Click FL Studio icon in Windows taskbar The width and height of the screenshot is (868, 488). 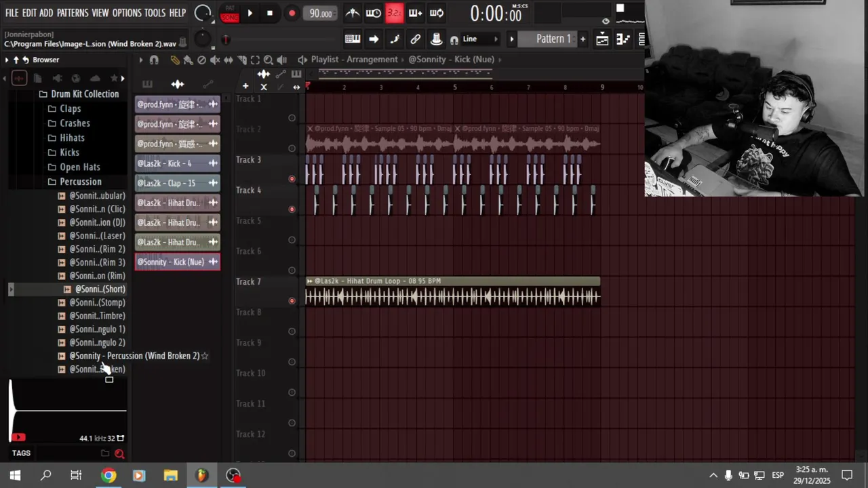201,475
